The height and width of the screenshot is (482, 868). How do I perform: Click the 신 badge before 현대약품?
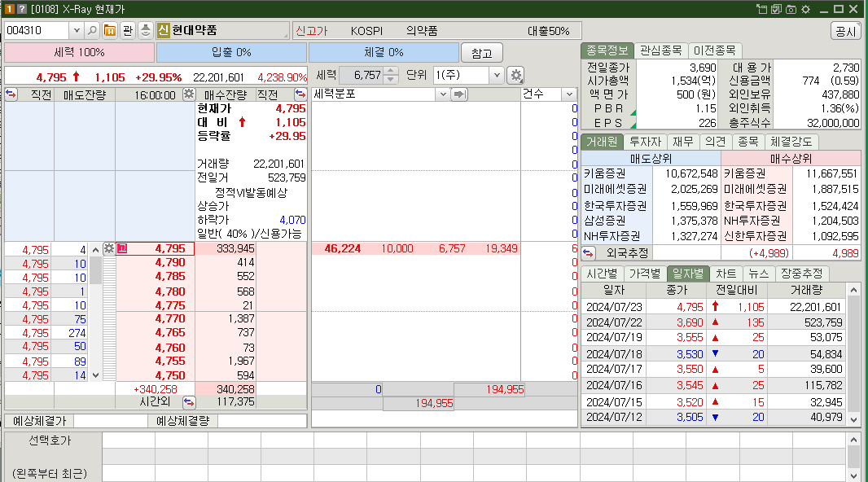(x=164, y=30)
